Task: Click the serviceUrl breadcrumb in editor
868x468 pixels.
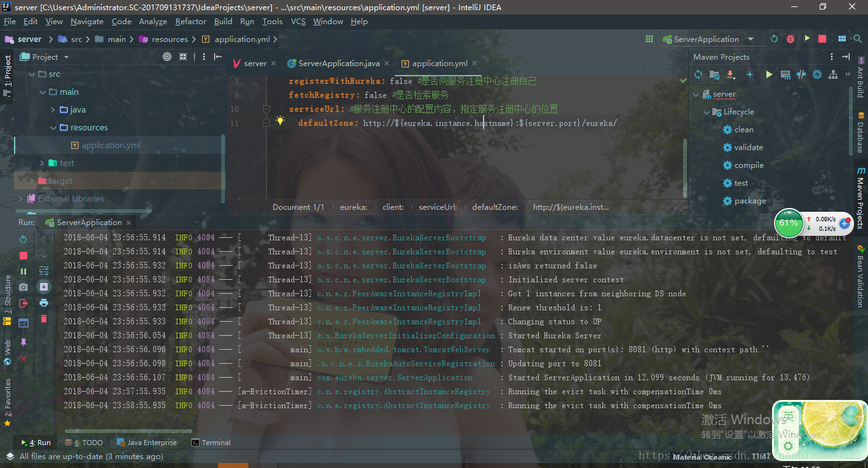Action: coord(438,207)
